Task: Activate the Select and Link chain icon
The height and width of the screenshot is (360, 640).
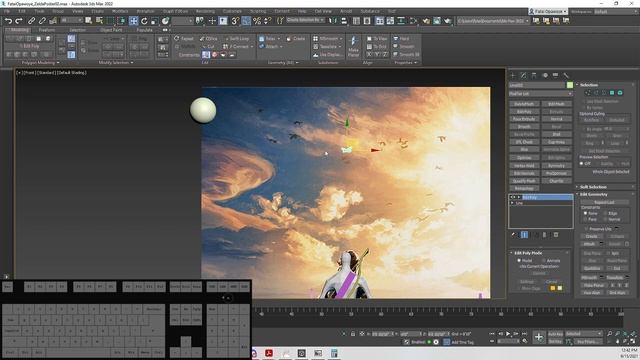Action: pos(31,20)
